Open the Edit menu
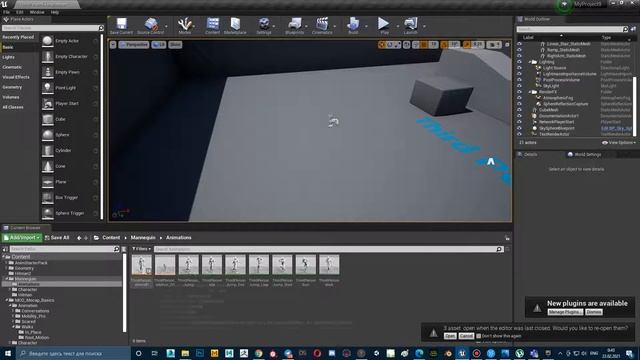This screenshot has height=360, width=640. coord(20,12)
